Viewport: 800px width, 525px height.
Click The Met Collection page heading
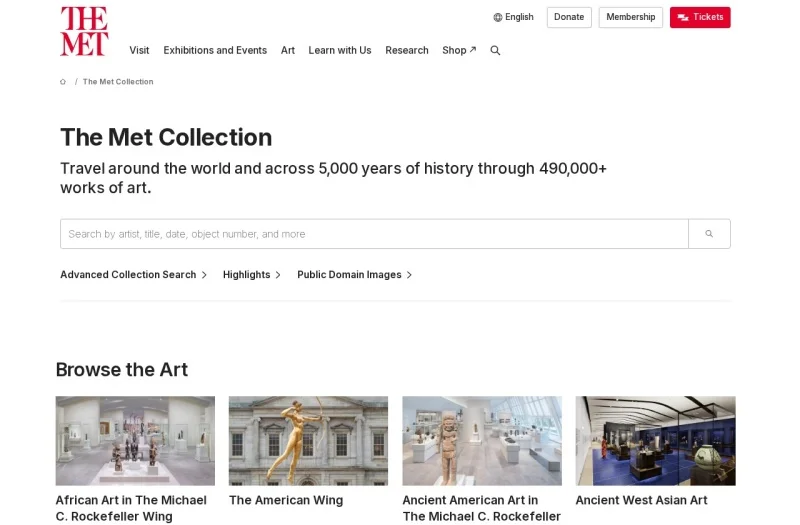click(x=166, y=137)
